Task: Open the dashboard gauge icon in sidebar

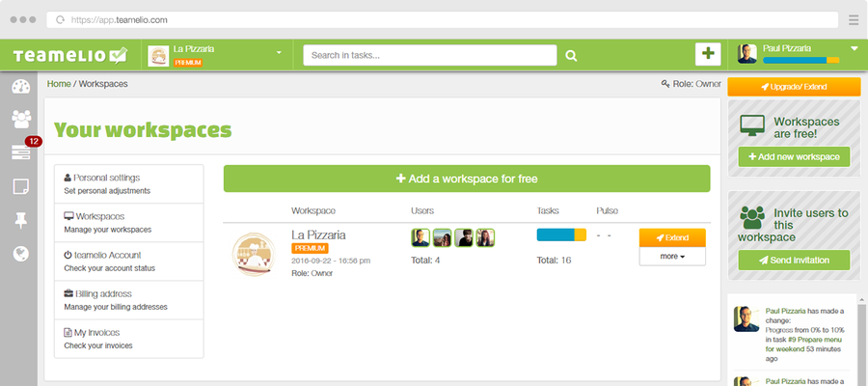Action: pyautogui.click(x=21, y=87)
